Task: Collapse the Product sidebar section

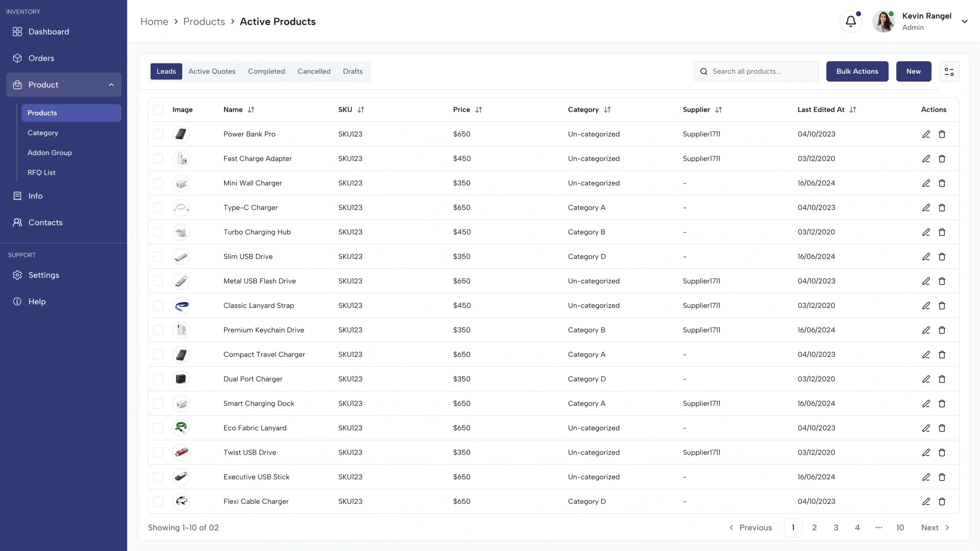Action: pos(111,85)
